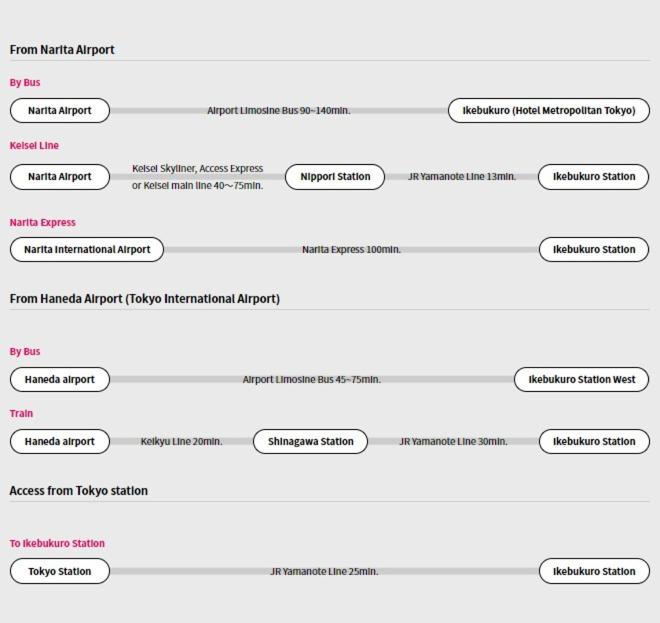This screenshot has width=660, height=623.
Task: Select Narita International Airport pill
Action: tap(87, 250)
